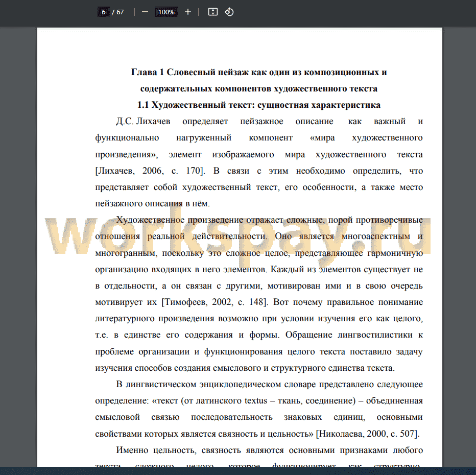Click the zoom in plus icon
This screenshot has width=476, height=475.
click(x=188, y=12)
